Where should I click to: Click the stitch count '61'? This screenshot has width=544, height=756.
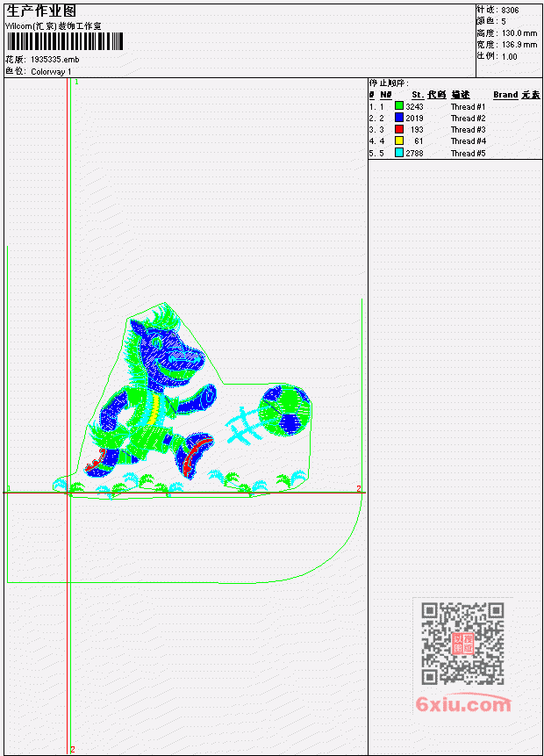419,141
